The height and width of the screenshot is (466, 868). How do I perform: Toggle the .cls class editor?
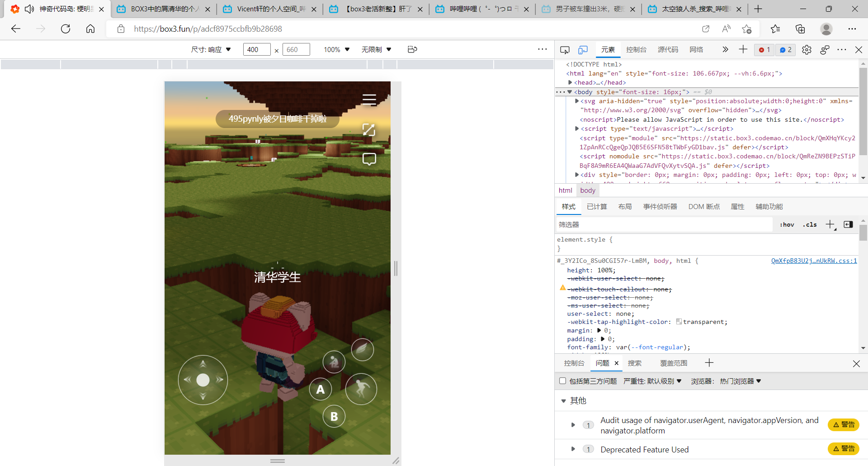click(x=810, y=224)
